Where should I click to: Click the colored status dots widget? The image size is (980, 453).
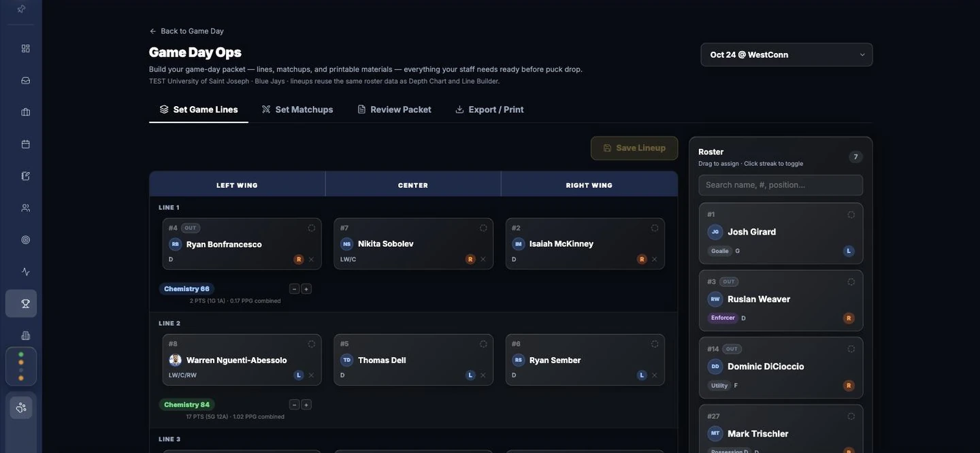point(21,367)
